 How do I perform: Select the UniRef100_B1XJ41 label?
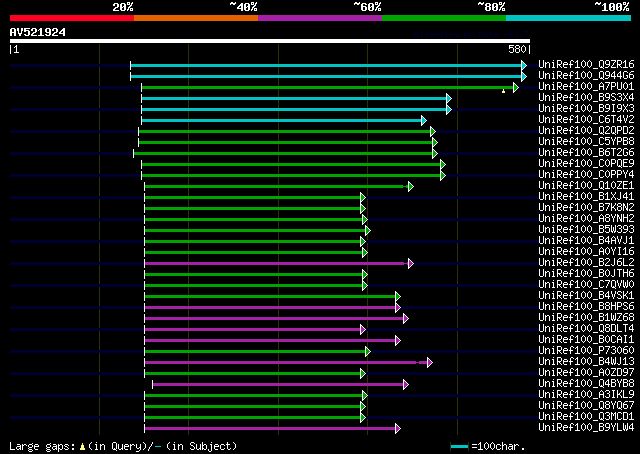click(586, 197)
